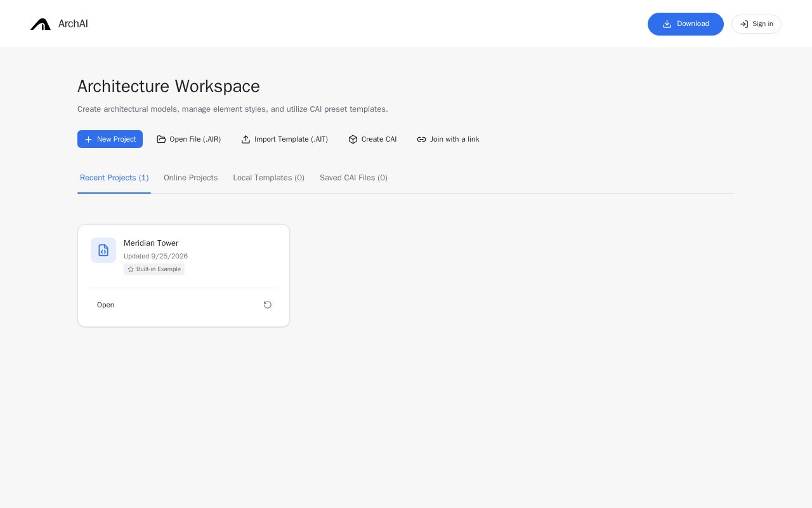This screenshot has width=812, height=508.
Task: Click the Meridian Tower file icon
Action: pos(103,250)
